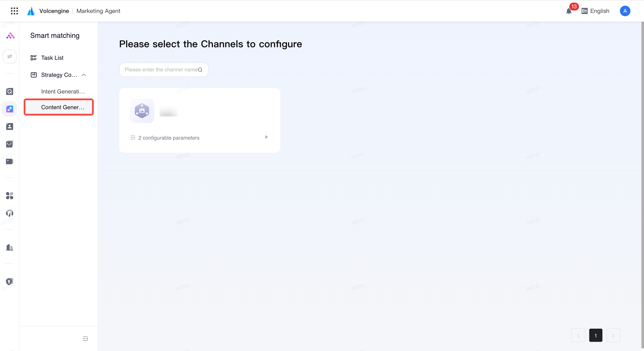
Task: Go to next page arrow
Action: 613,335
